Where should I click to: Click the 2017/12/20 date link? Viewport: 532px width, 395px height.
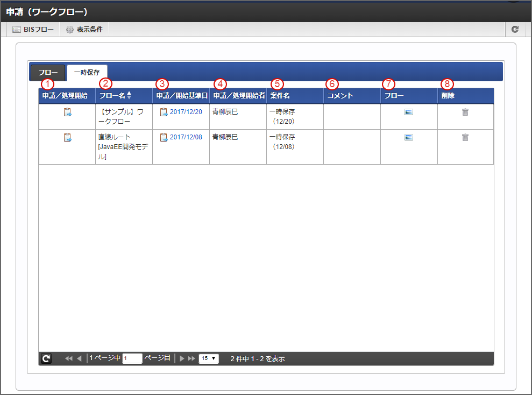[186, 112]
